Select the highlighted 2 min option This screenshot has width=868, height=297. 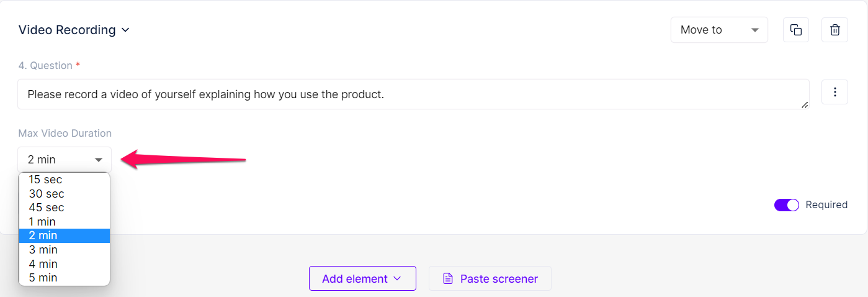pyautogui.click(x=65, y=235)
